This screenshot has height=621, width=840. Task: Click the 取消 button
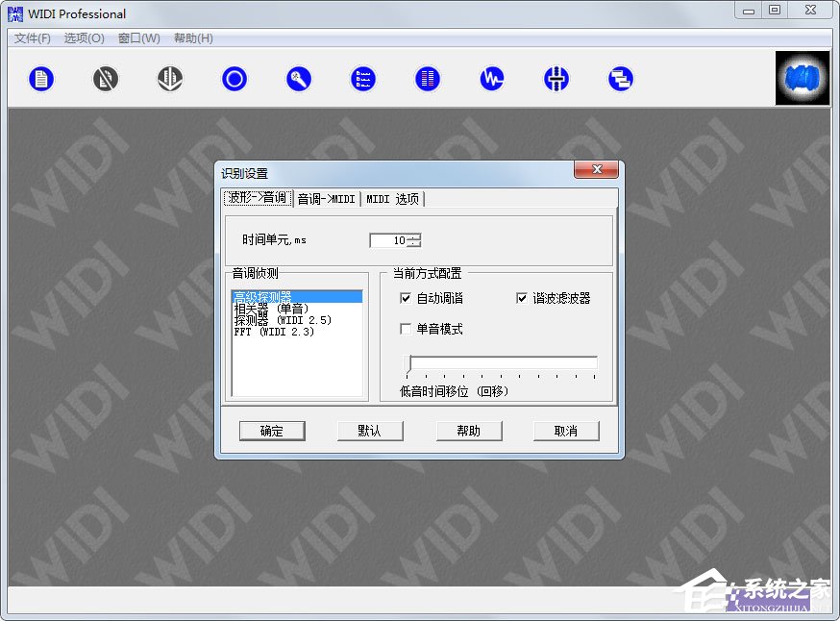click(566, 431)
